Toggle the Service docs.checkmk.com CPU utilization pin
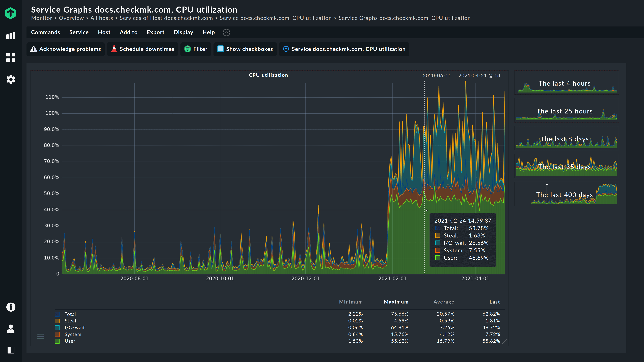The image size is (644, 362). click(286, 49)
